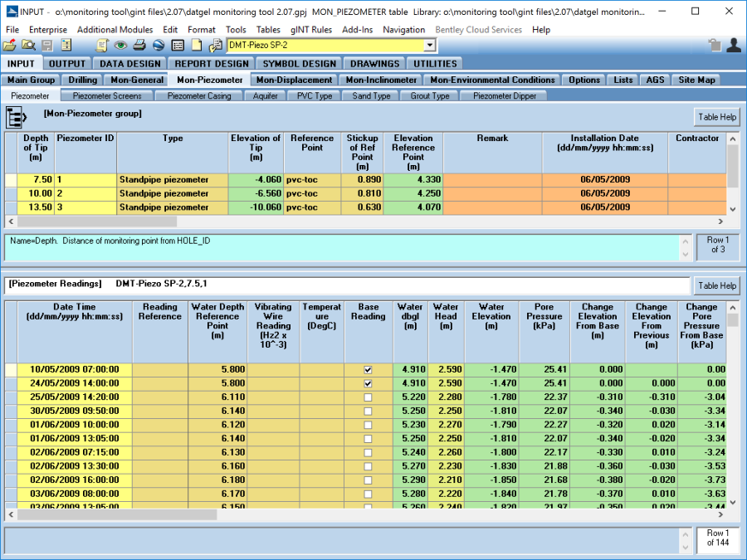Click the open project folder icon
This screenshot has height=560, width=747.
(9, 46)
